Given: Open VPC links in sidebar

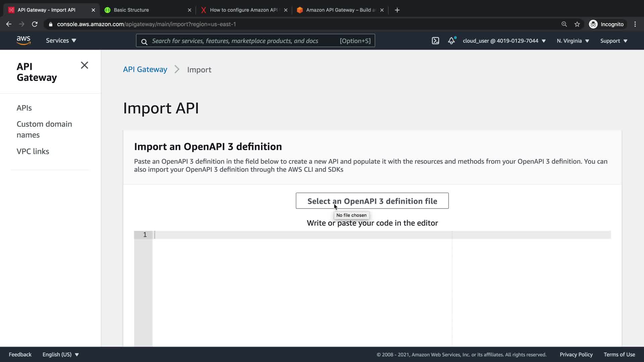Looking at the screenshot, I should pos(33,151).
